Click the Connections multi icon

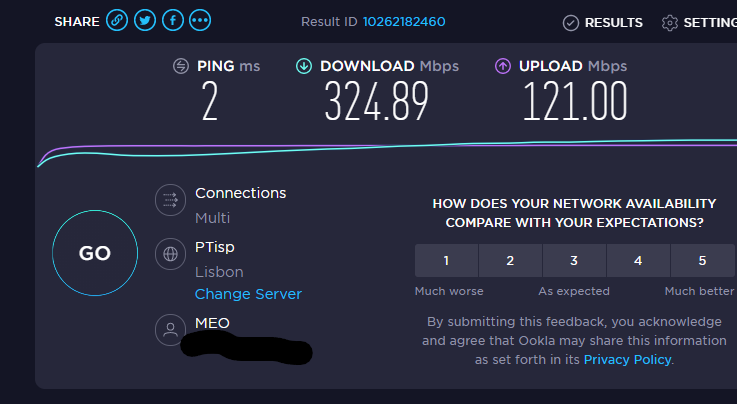tap(170, 200)
